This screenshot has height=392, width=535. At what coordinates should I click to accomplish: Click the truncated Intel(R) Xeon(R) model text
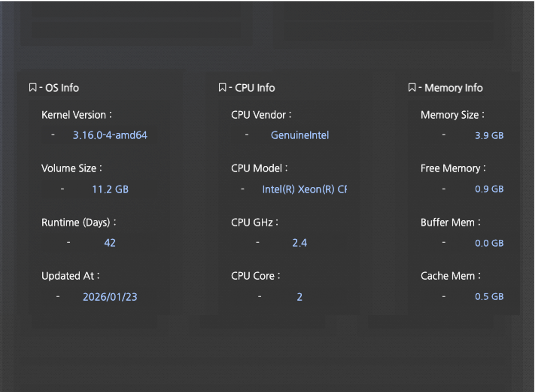click(x=304, y=190)
